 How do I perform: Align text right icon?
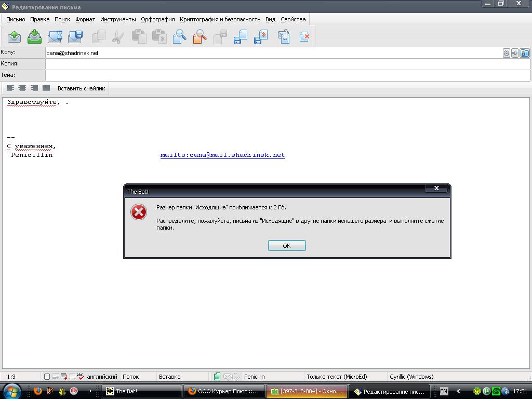click(34, 88)
